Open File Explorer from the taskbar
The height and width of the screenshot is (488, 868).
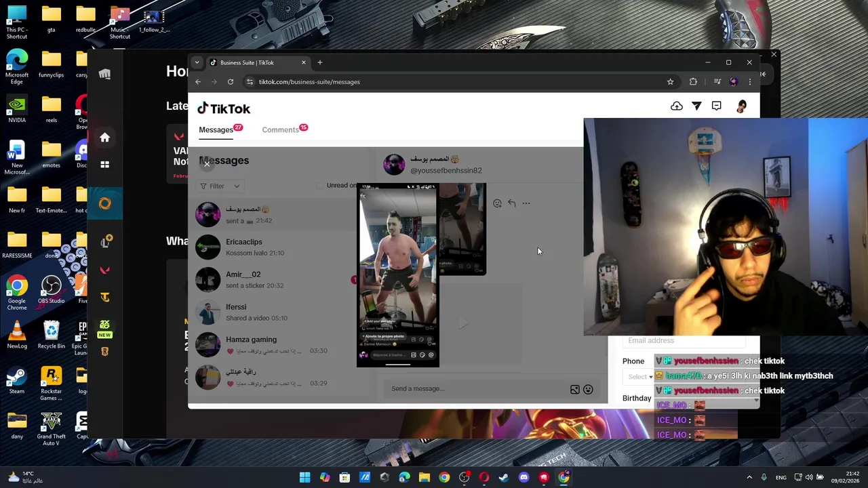pos(425,477)
